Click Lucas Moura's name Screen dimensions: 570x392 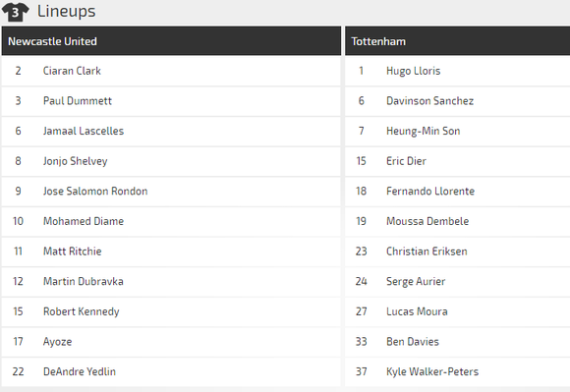417,311
